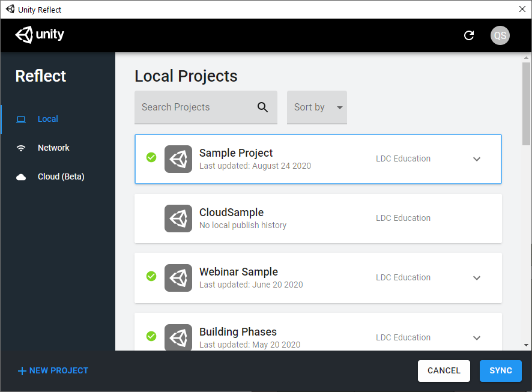
Task: Click the Sample Project Unity icon
Action: (178, 158)
